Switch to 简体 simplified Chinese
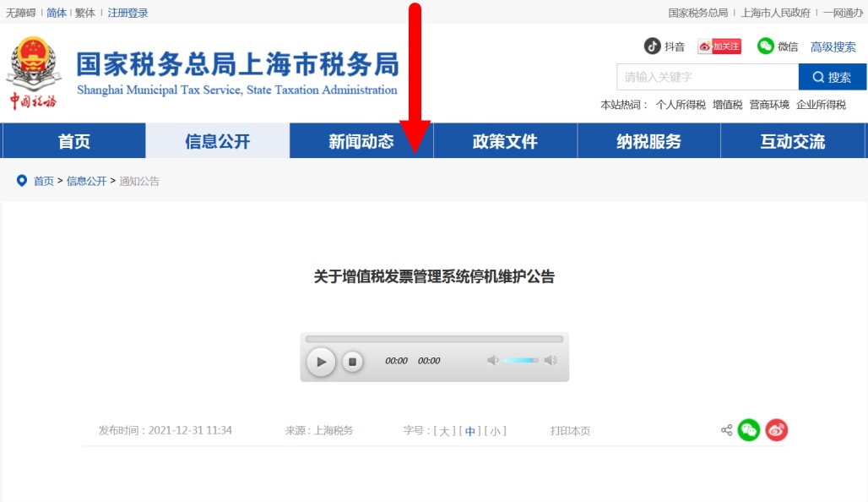The width and height of the screenshot is (868, 502). (x=57, y=13)
